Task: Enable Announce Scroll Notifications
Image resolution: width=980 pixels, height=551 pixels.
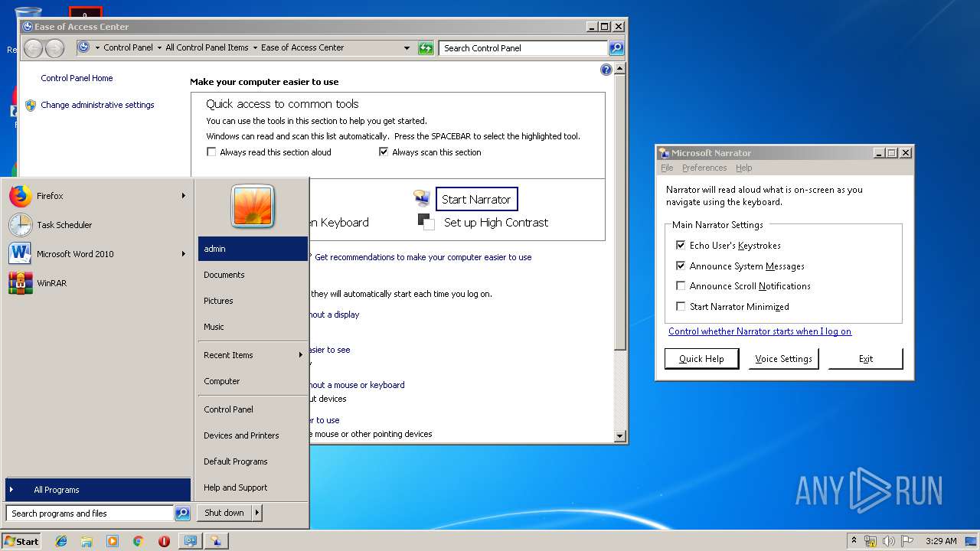Action: (681, 286)
